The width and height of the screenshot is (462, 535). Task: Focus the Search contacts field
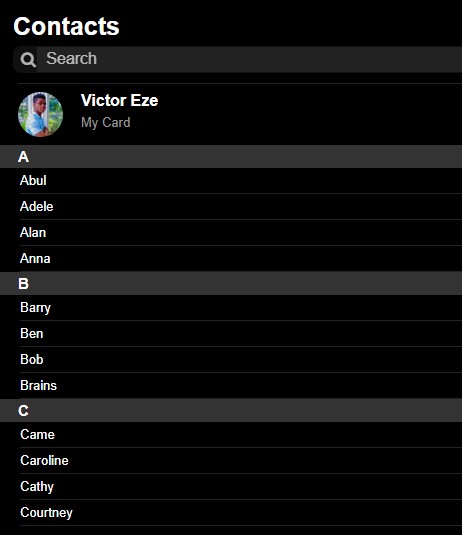tap(237, 59)
